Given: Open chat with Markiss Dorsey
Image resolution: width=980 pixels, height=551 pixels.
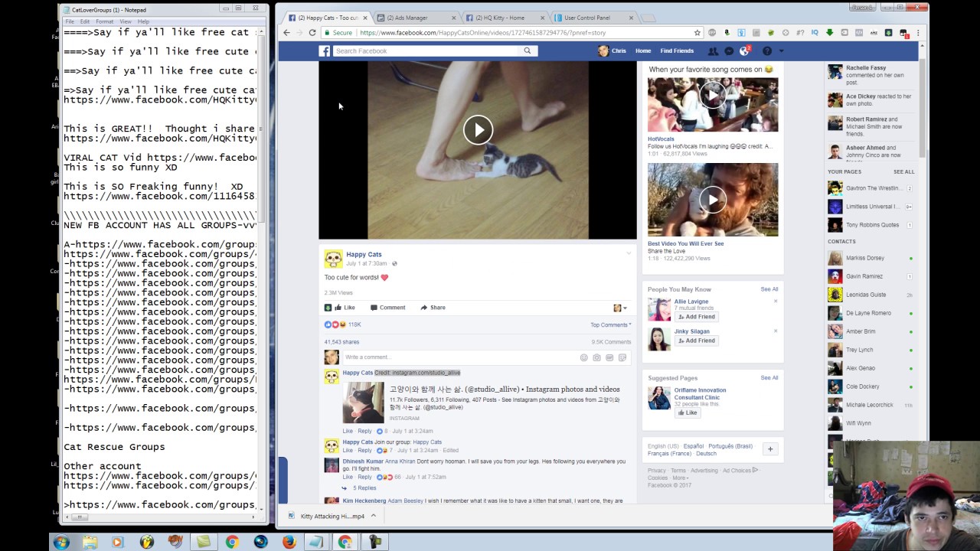Looking at the screenshot, I should pyautogui.click(x=871, y=258).
